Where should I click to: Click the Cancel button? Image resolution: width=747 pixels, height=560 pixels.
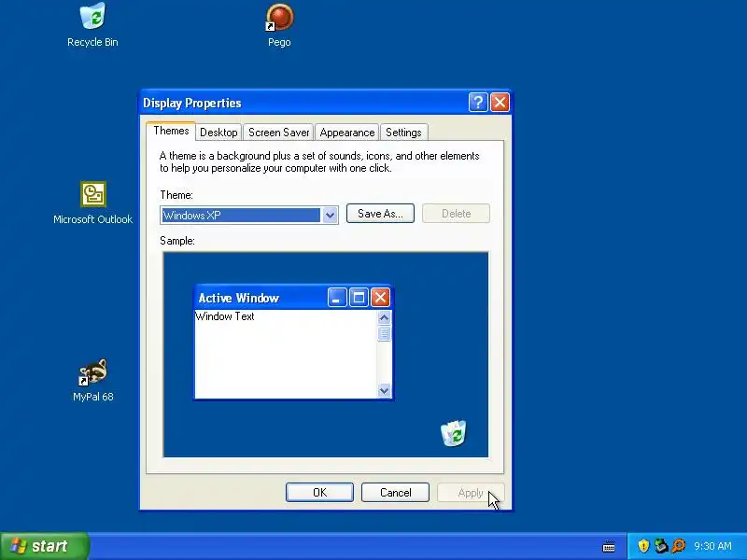pos(395,493)
